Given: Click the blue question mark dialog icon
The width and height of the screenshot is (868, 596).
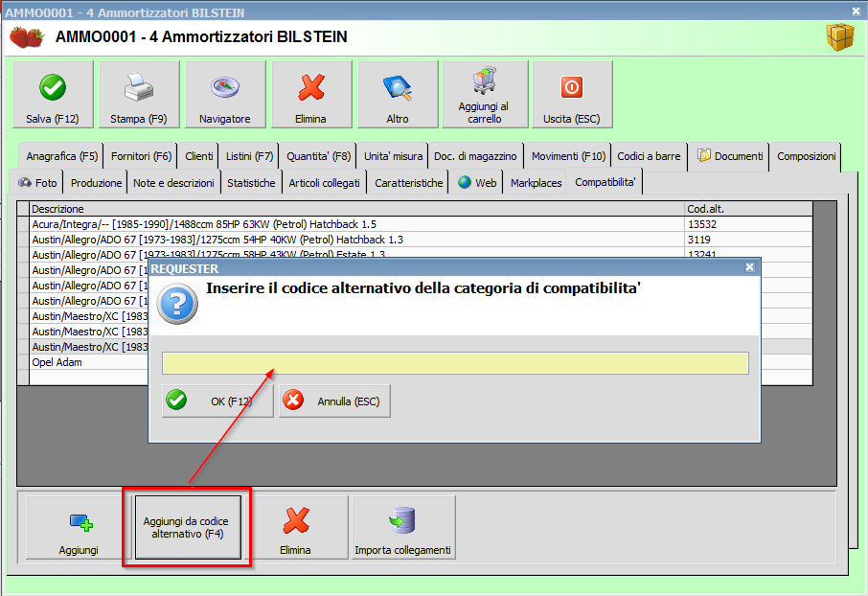Looking at the screenshot, I should coord(177,304).
